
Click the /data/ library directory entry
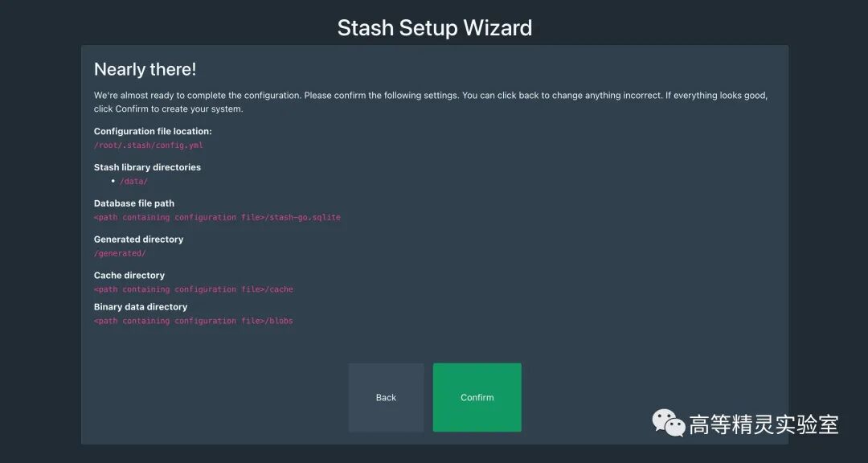(x=133, y=181)
